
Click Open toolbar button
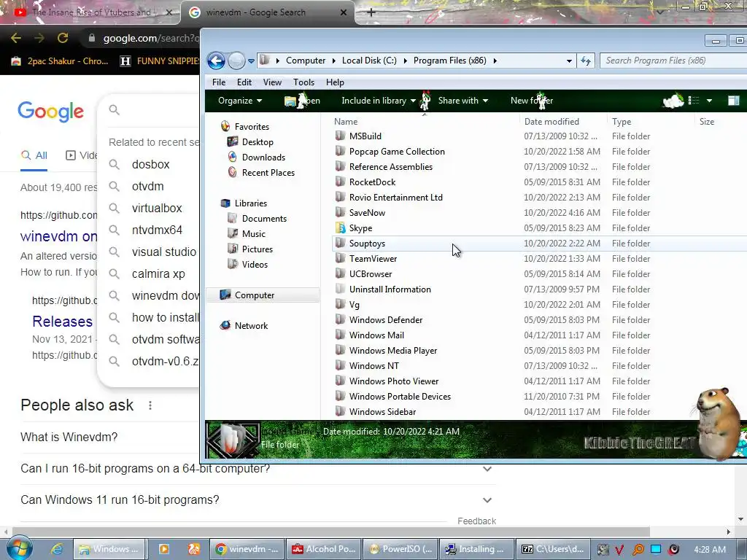point(303,101)
